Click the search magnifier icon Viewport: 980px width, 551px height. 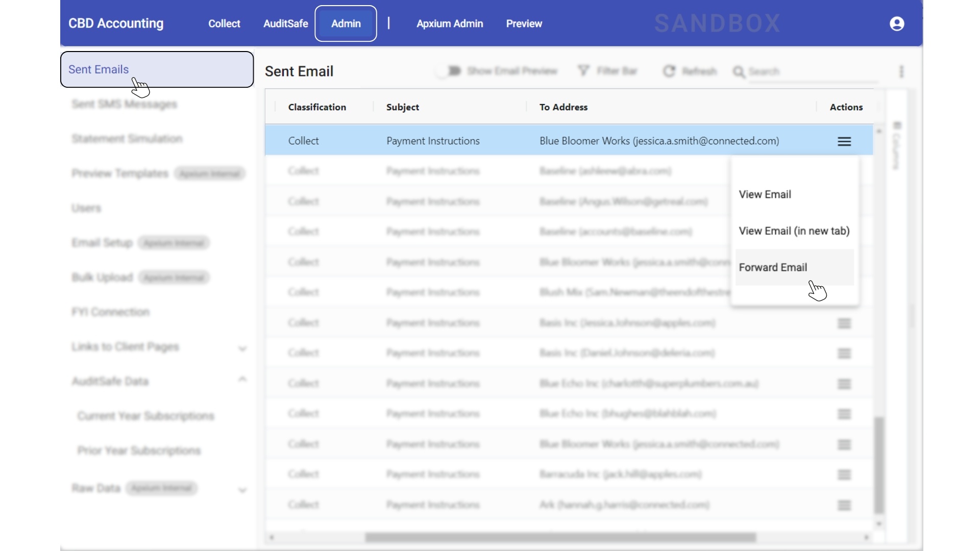coord(740,72)
